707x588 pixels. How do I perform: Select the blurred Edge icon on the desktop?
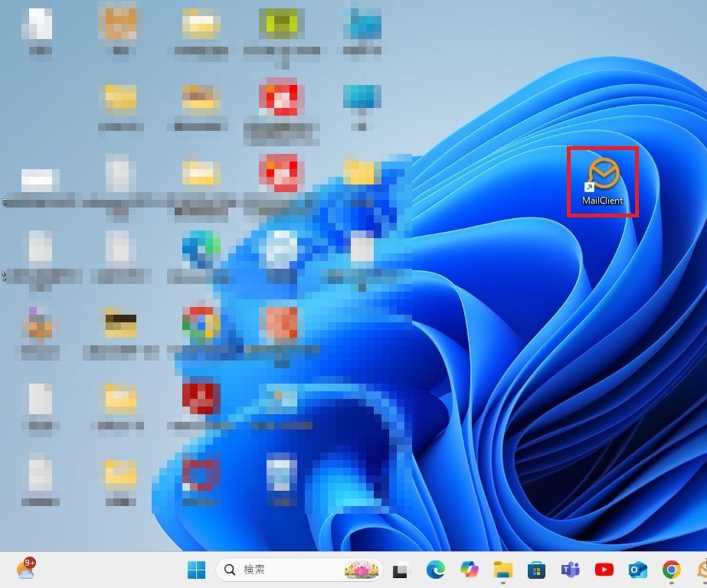pyautogui.click(x=201, y=250)
